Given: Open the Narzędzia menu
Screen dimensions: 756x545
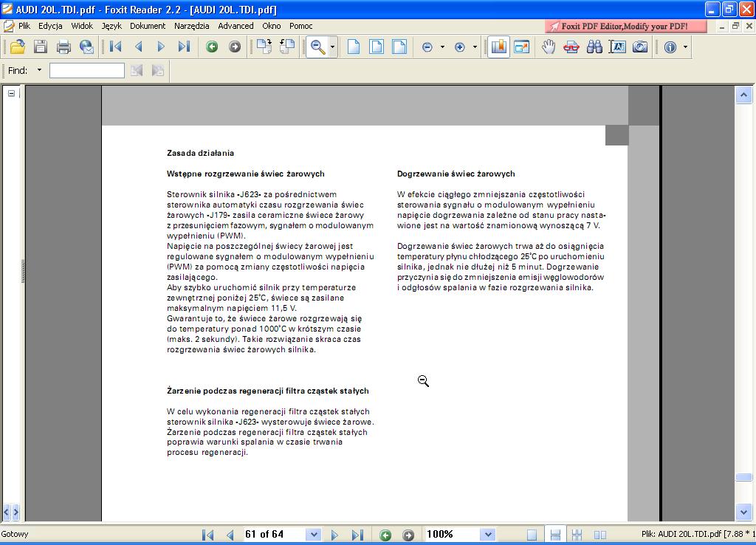Looking at the screenshot, I should click(191, 26).
